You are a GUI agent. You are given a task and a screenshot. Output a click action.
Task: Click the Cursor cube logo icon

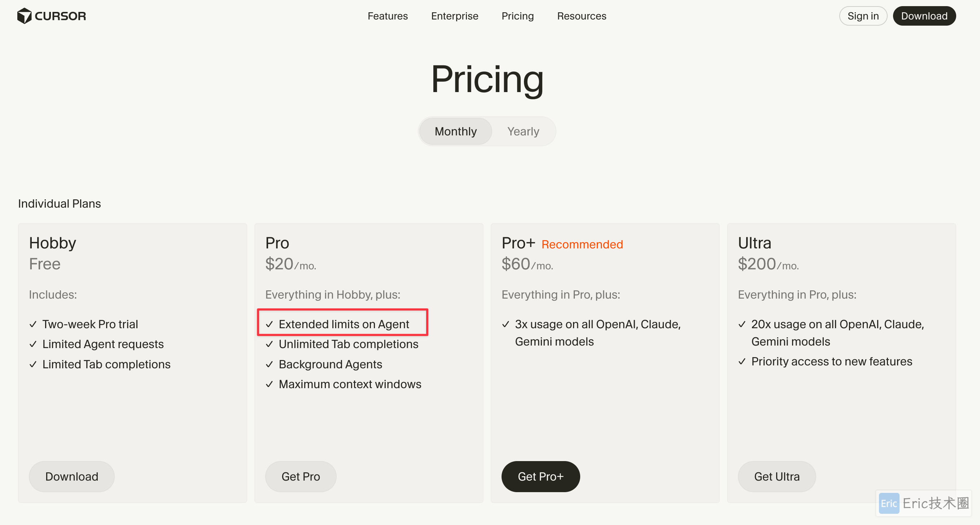click(x=24, y=16)
